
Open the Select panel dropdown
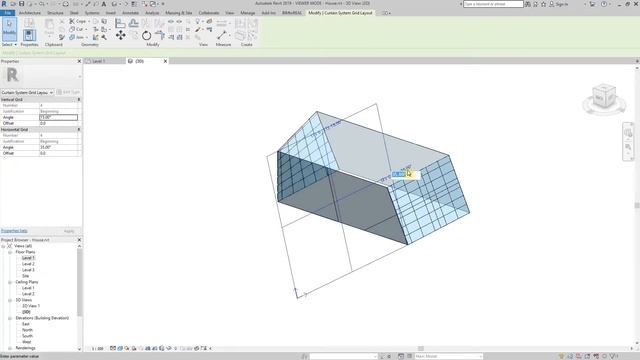coord(9,44)
